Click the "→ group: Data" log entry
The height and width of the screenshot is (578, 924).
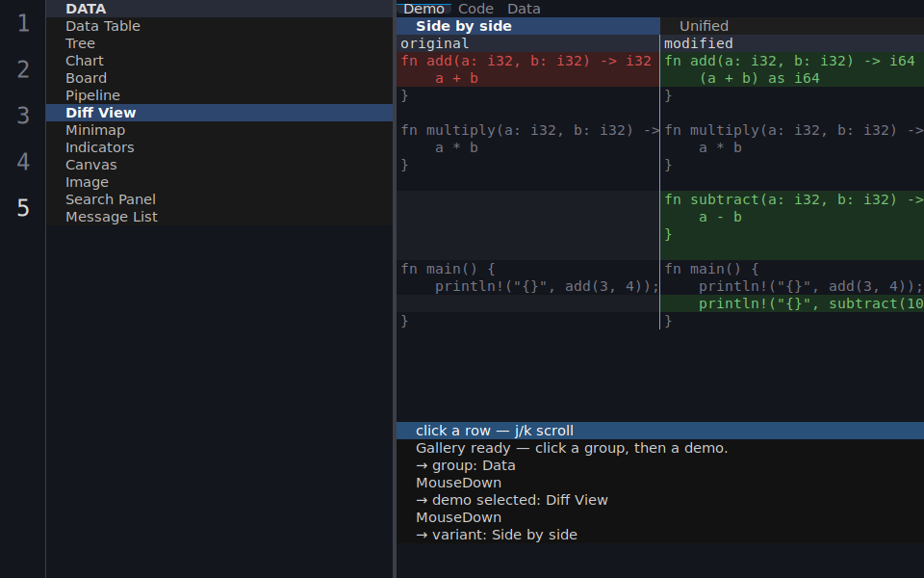click(x=660, y=465)
